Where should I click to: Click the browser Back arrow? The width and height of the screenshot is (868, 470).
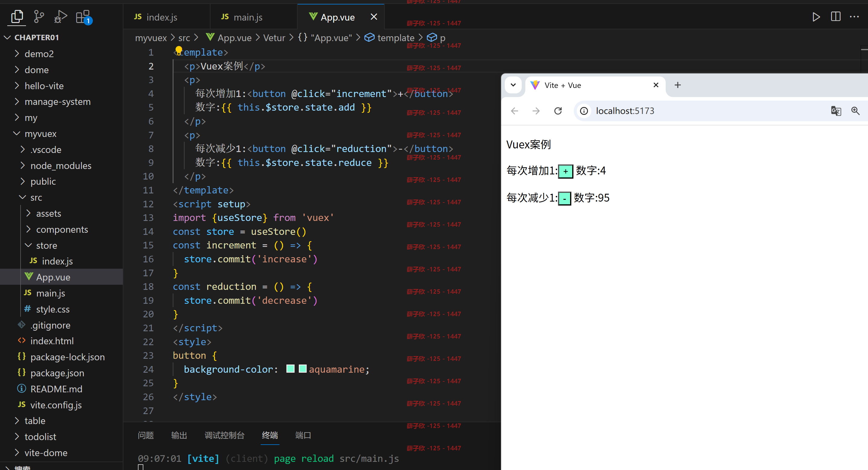(x=514, y=111)
